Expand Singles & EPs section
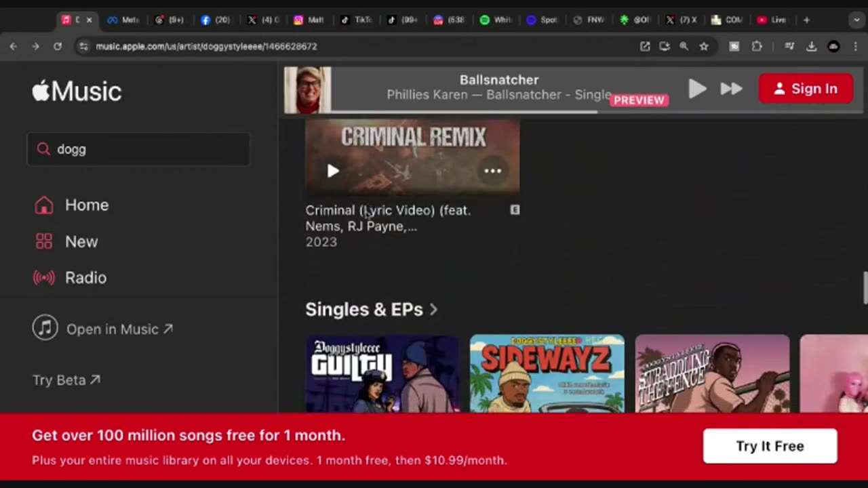Image resolution: width=868 pixels, height=488 pixels. [372, 310]
